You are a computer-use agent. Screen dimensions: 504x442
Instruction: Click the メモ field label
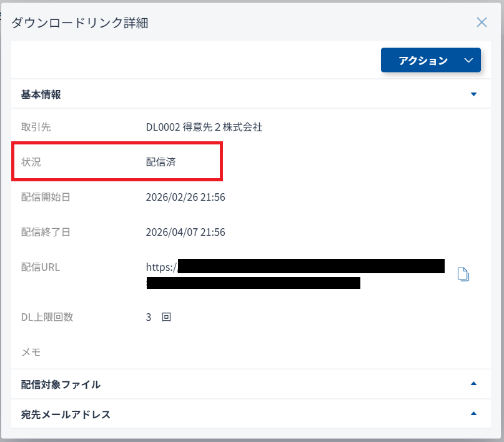point(31,352)
